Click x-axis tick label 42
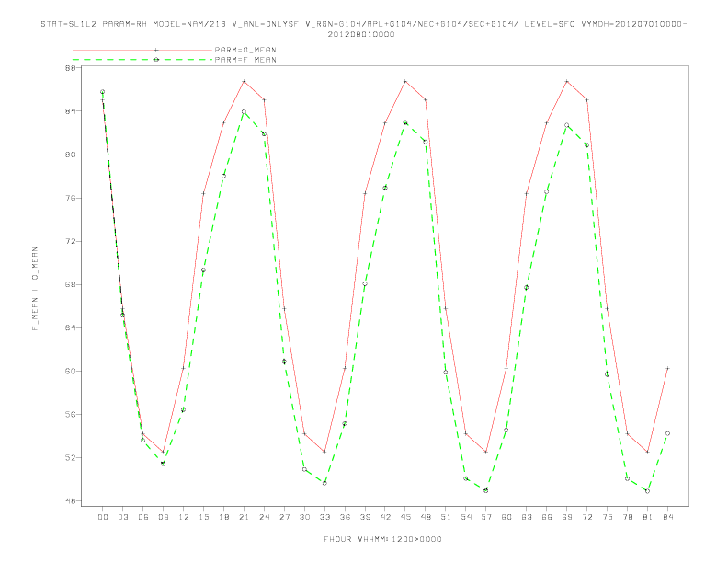Viewport: 728px width, 563px height. tap(385, 517)
